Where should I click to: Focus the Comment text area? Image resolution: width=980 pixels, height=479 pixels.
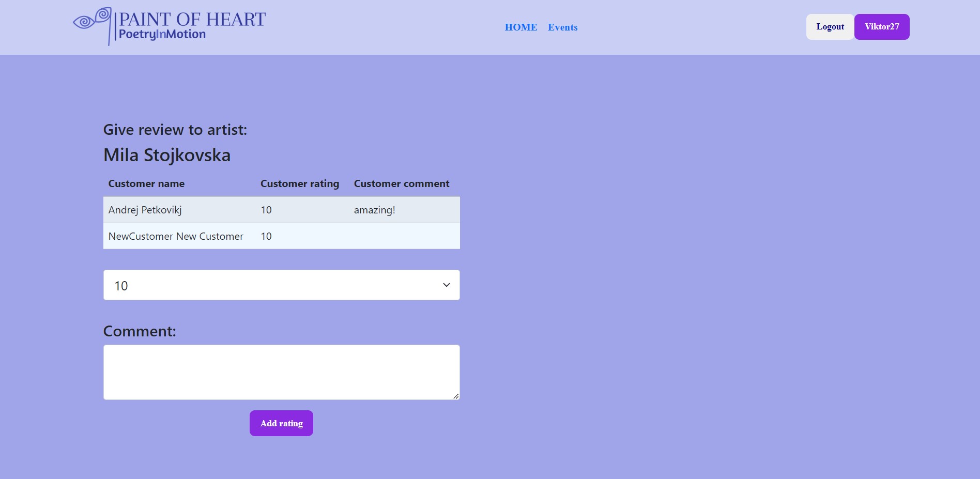[281, 372]
